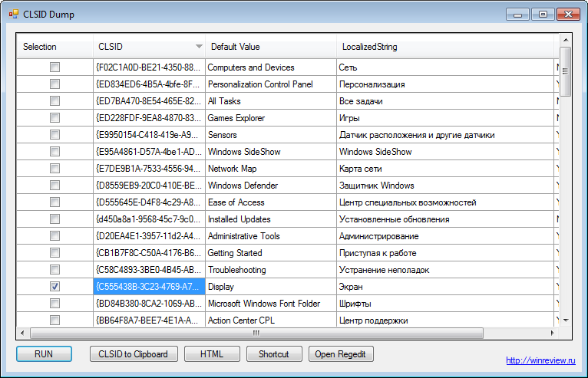Check the Troubleshooting row checkbox

tap(55, 269)
